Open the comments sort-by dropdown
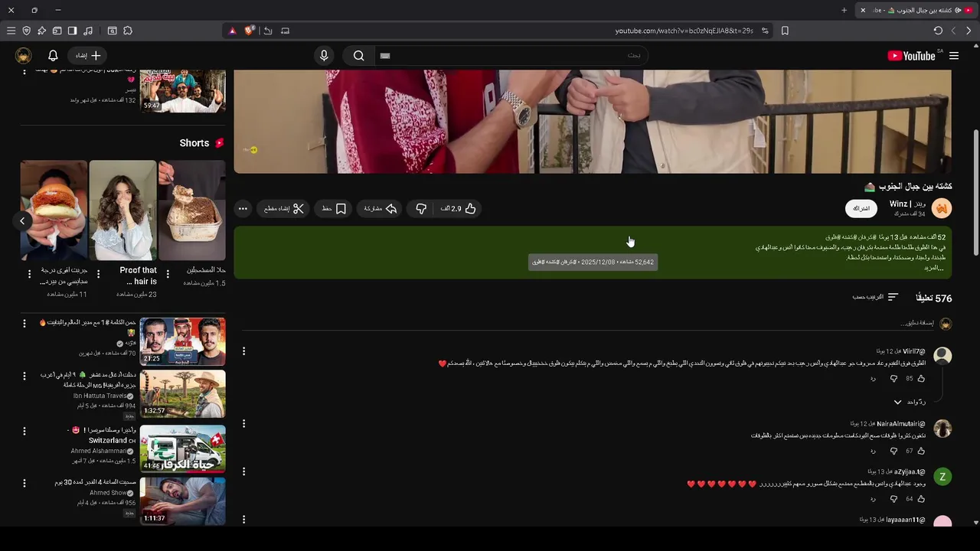Screen dimensions: 980x551 (x=876, y=297)
